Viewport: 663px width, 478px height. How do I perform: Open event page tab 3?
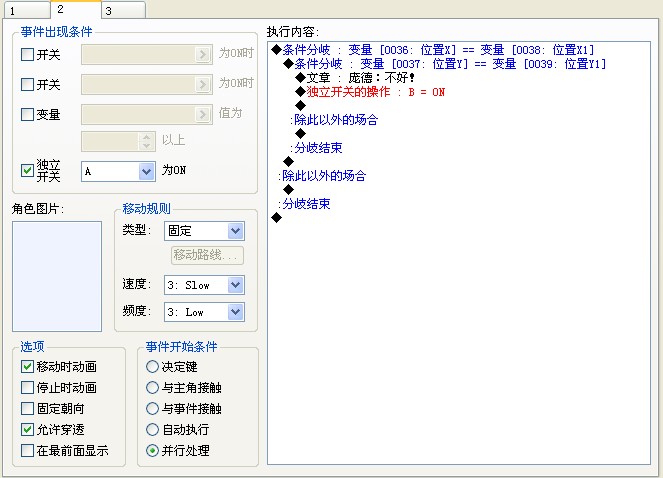(123, 11)
